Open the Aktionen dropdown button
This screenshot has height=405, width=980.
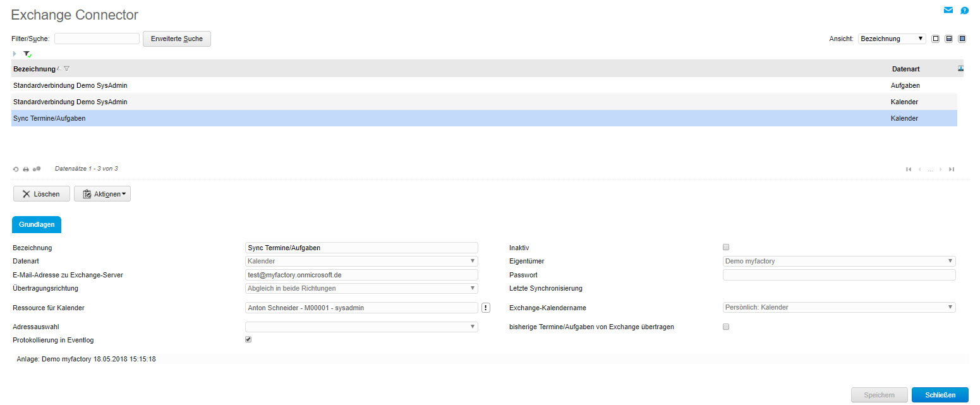click(x=102, y=194)
